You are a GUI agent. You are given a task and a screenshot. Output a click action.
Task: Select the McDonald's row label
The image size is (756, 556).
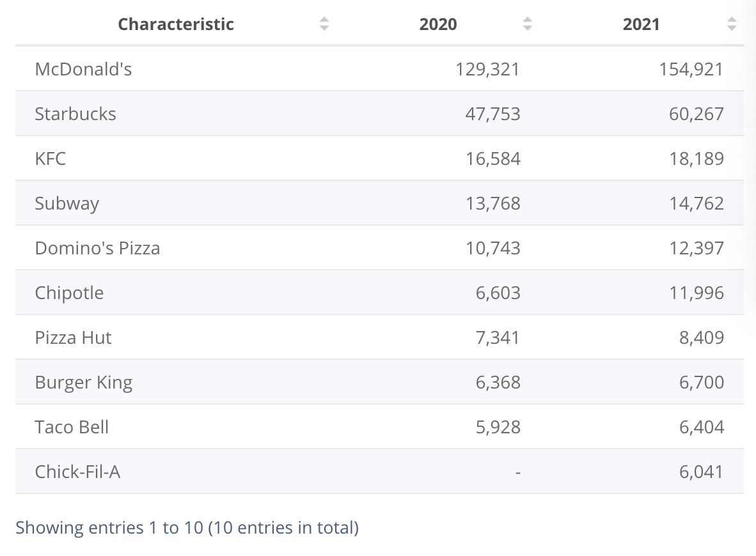pyautogui.click(x=83, y=69)
